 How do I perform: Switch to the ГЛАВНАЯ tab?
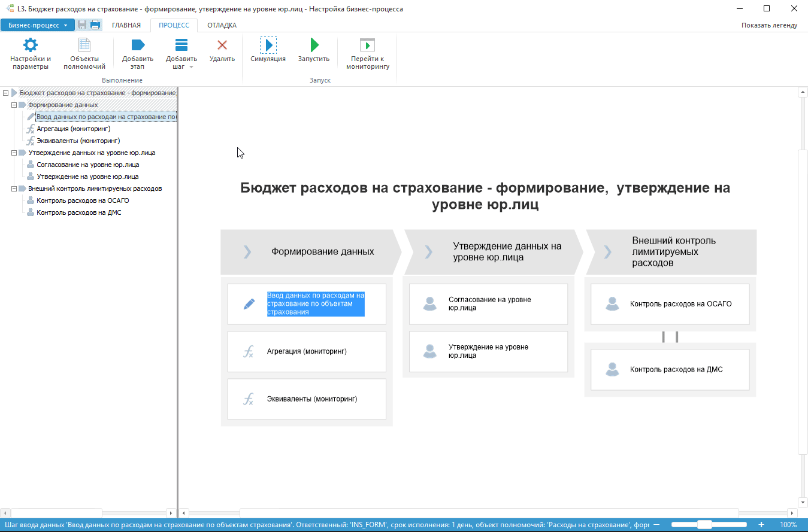[126, 25]
